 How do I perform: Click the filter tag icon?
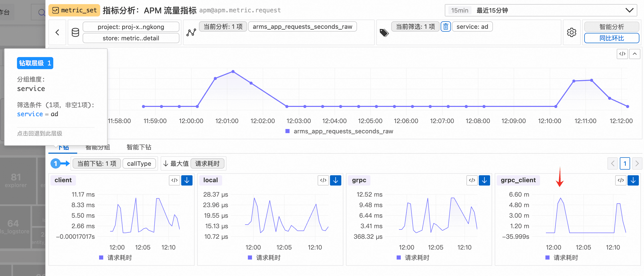coord(384,33)
